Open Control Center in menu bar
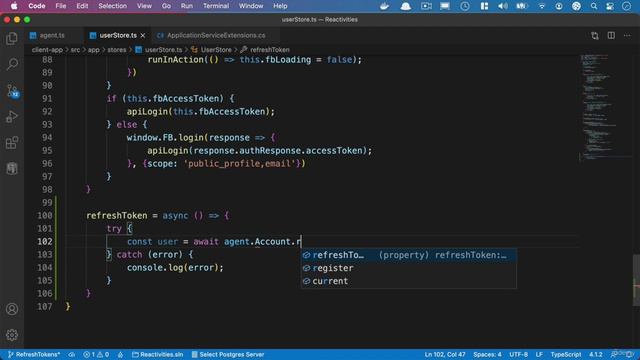This screenshot has height=360, width=640. 610,6
